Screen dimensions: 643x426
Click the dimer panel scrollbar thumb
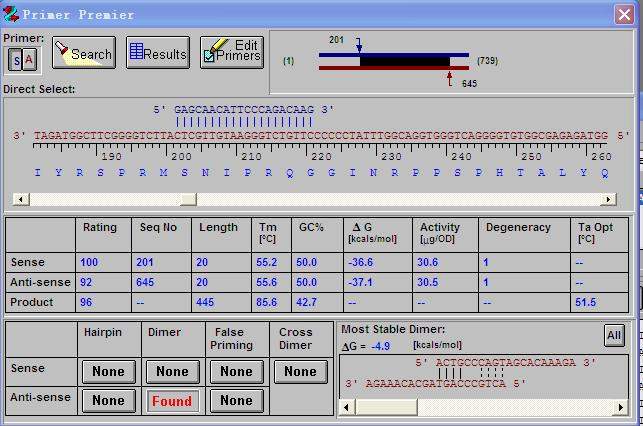click(386, 408)
